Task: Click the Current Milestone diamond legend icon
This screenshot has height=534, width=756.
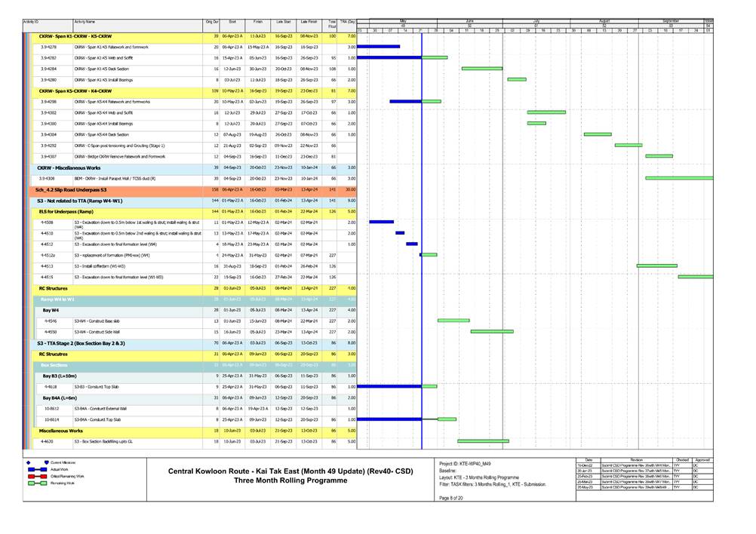Action: point(28,462)
